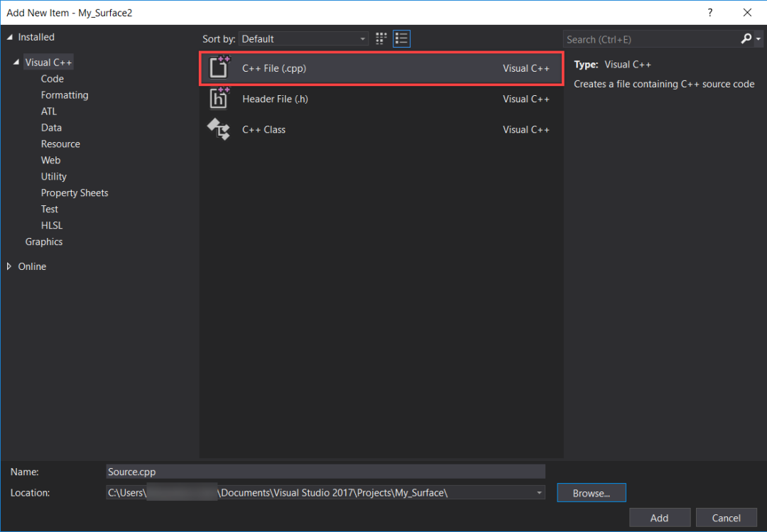Switch to medium icons list view

[402, 38]
